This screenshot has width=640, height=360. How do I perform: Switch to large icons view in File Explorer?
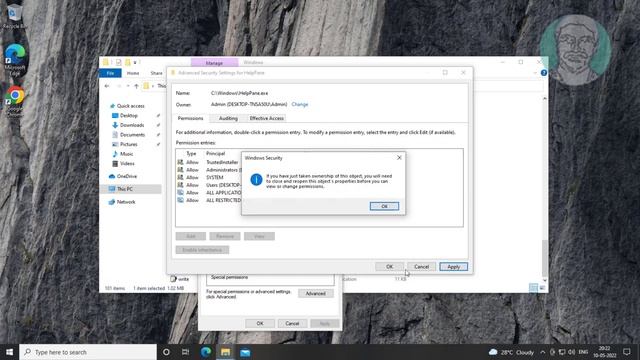pos(542,288)
